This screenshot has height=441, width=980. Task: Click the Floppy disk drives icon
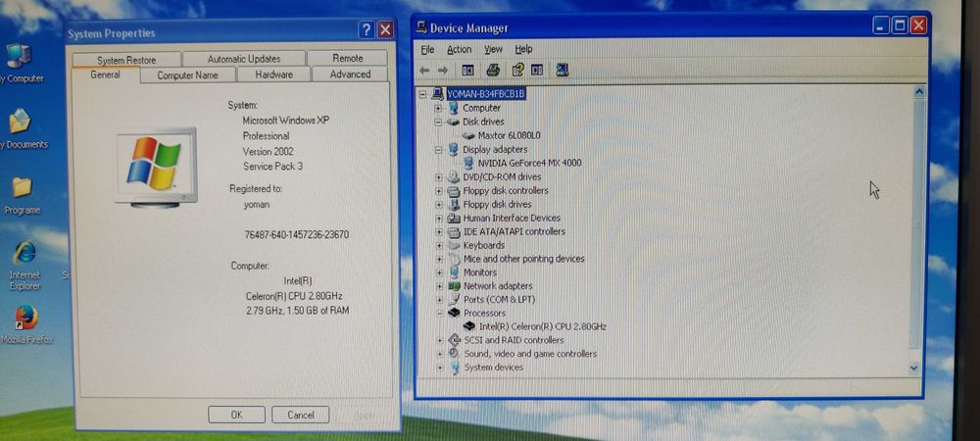point(455,204)
